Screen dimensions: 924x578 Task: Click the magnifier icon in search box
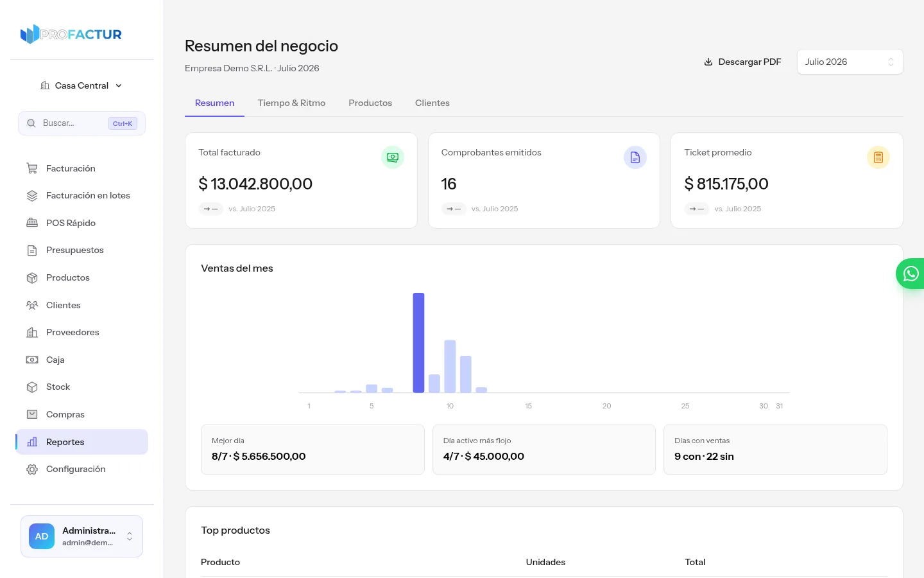[31, 123]
